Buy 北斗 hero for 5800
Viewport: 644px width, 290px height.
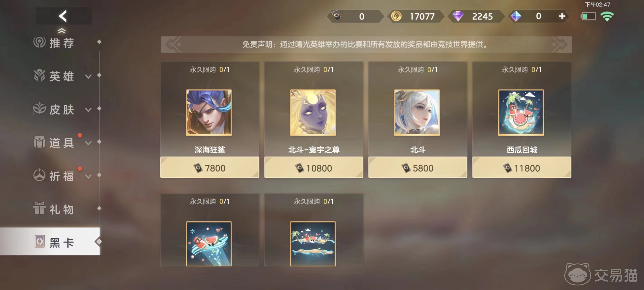click(x=418, y=168)
